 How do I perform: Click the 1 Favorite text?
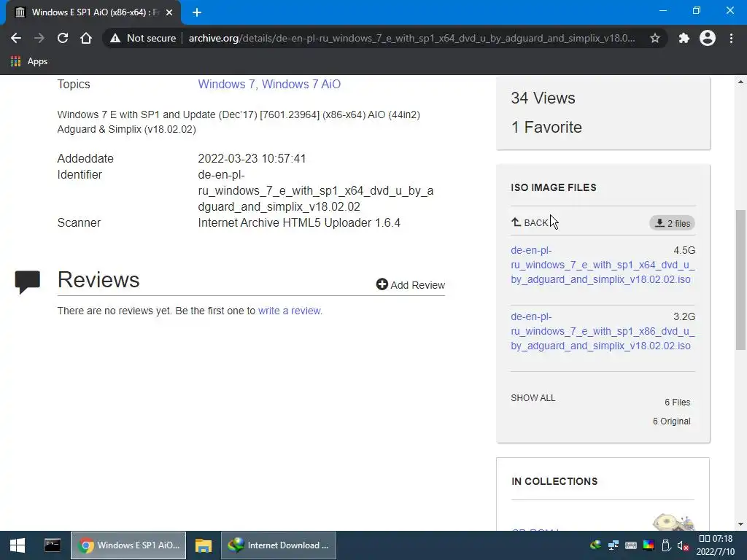pos(546,127)
